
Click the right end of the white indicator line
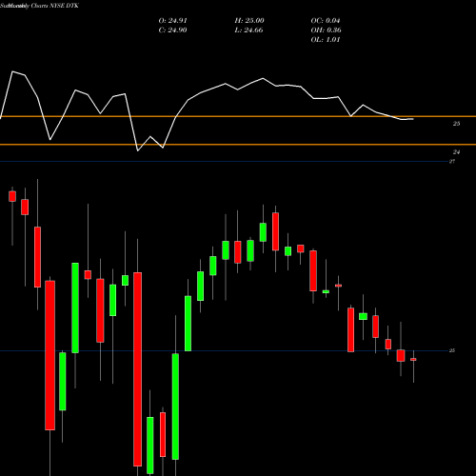click(x=412, y=119)
